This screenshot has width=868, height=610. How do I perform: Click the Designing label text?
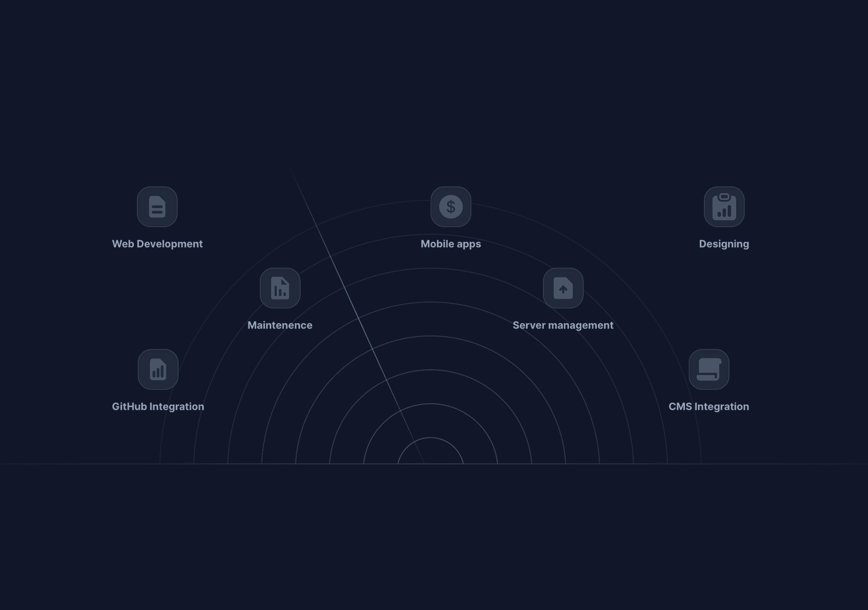tap(724, 244)
